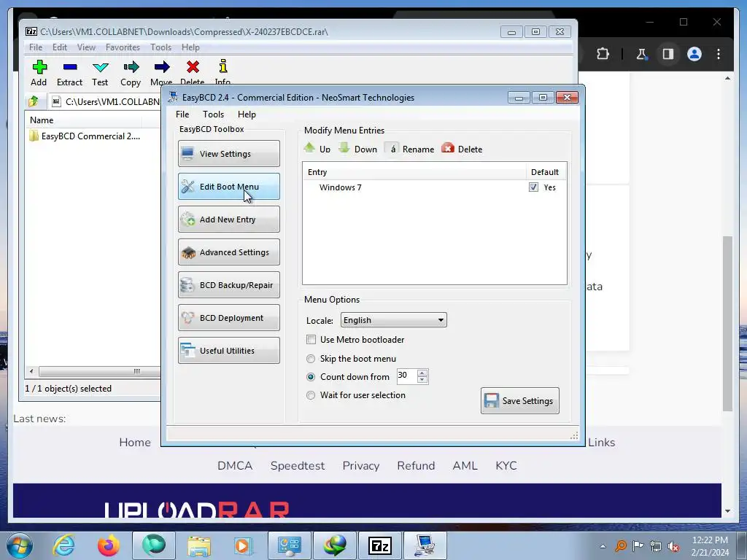This screenshot has width=747, height=560.
Task: Open Edit Boot Menu section
Action: click(228, 186)
